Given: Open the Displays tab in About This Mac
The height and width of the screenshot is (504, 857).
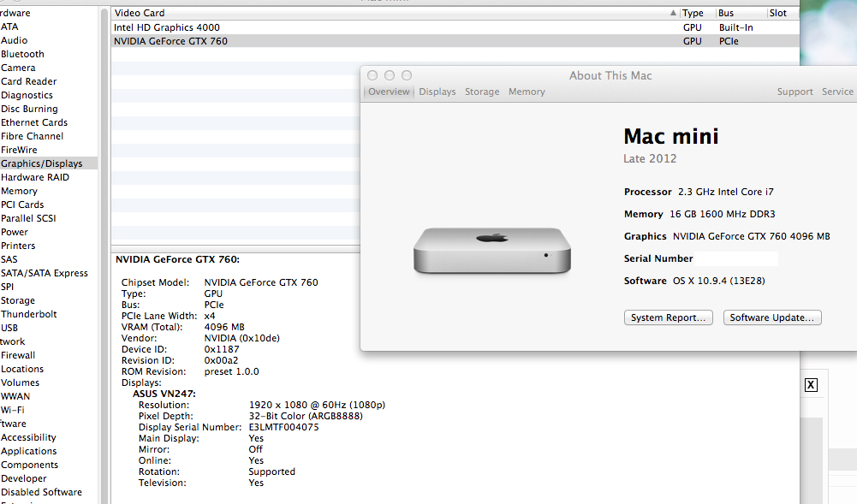Looking at the screenshot, I should click(x=437, y=92).
